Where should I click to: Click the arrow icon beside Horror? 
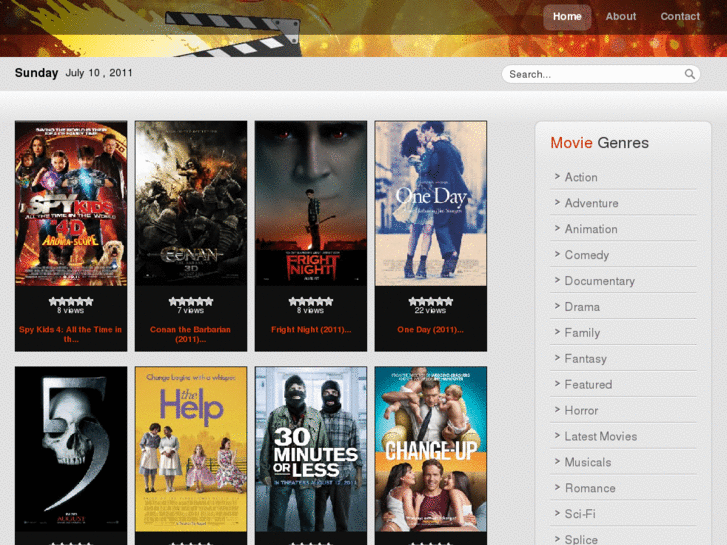tap(557, 410)
